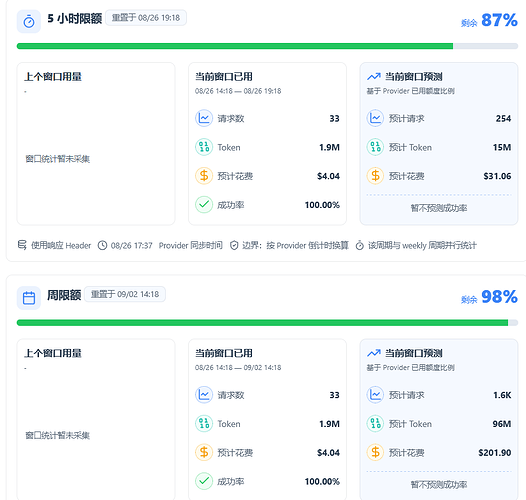
Task: Click the 预计 Token icon beside 96M
Action: coord(375,423)
